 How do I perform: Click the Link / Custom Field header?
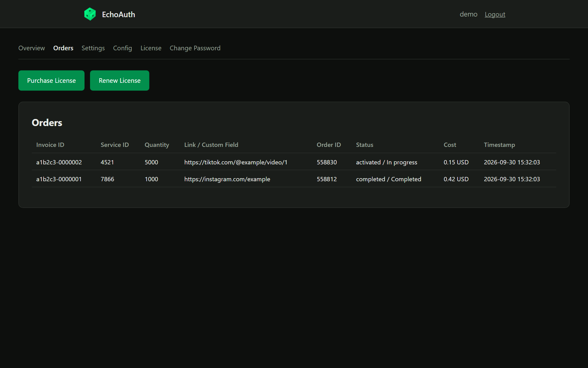click(211, 145)
